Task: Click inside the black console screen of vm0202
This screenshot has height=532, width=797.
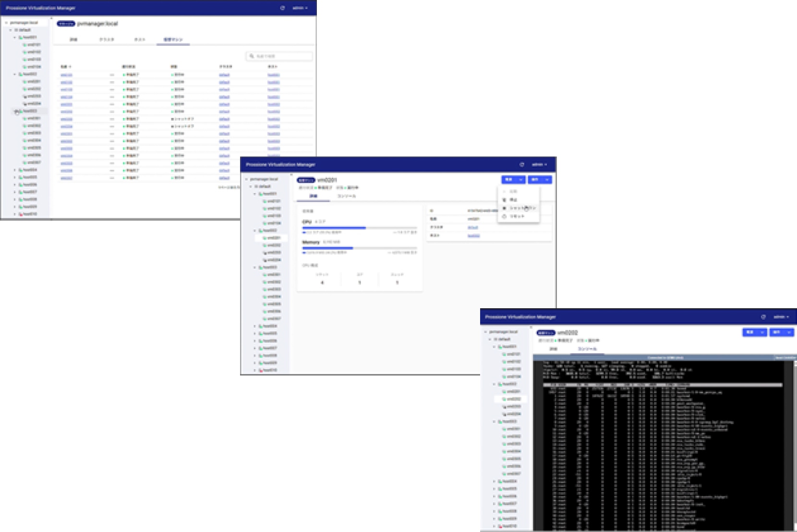Action: tap(663, 445)
